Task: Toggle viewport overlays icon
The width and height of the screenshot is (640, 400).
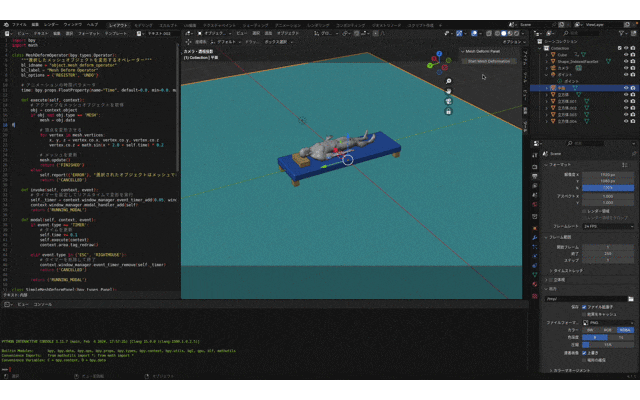Action: click(474, 33)
